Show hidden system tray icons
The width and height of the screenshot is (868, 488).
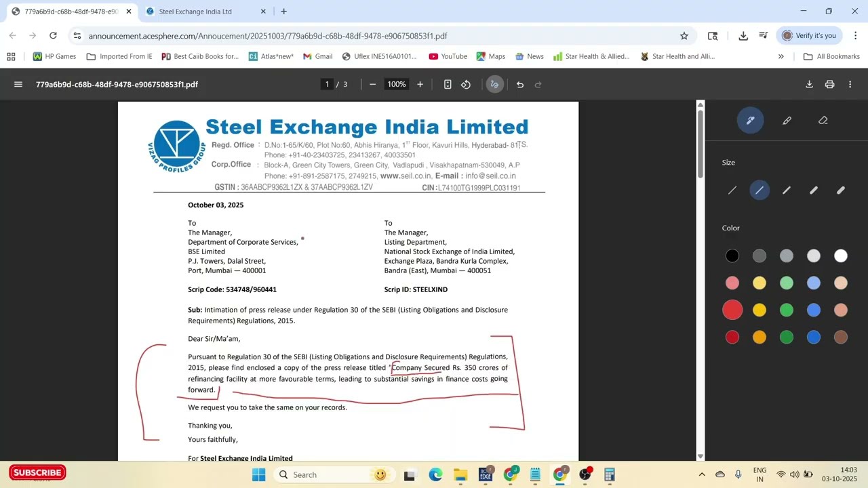702,474
